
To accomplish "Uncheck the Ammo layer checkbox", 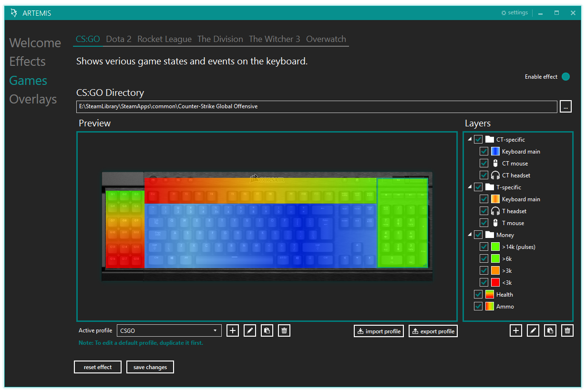I will [478, 306].
